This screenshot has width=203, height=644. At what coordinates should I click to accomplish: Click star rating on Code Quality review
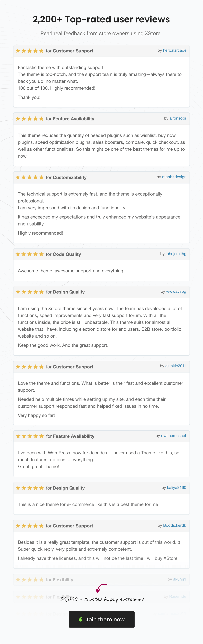30,254
